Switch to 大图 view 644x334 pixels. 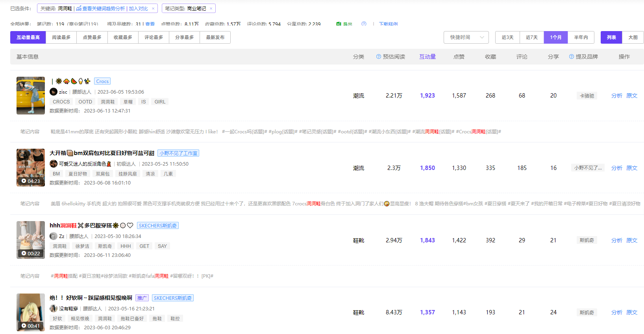point(633,37)
